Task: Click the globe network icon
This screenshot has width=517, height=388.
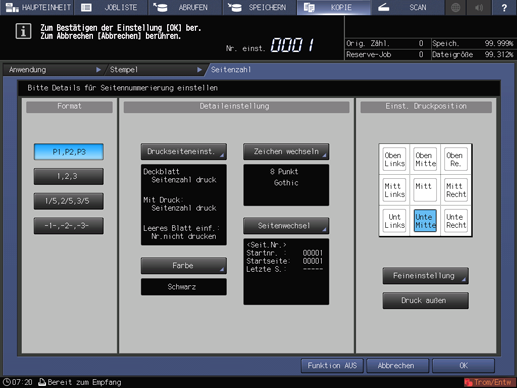Action: 455,7
